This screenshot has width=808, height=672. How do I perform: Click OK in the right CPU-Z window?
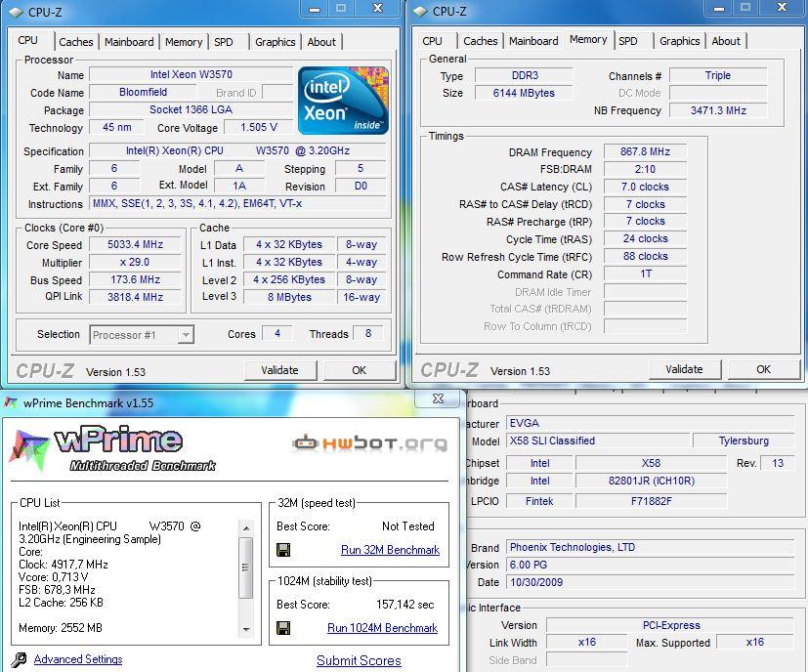(x=764, y=369)
